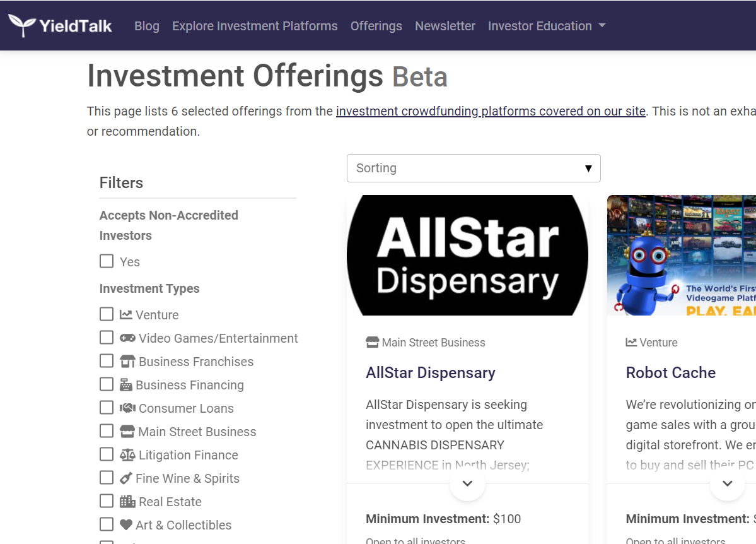The image size is (756, 544).
Task: Click the Filters heading
Action: click(121, 182)
